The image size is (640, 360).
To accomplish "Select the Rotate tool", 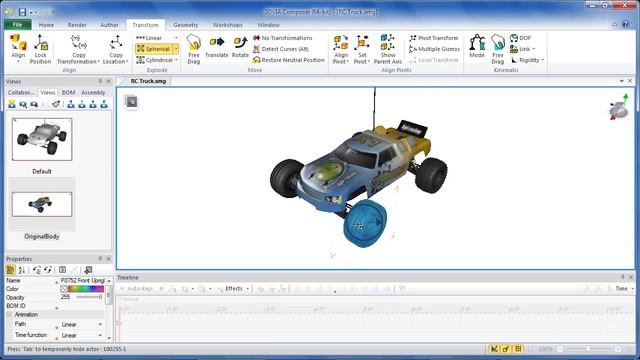I will pyautogui.click(x=240, y=46).
